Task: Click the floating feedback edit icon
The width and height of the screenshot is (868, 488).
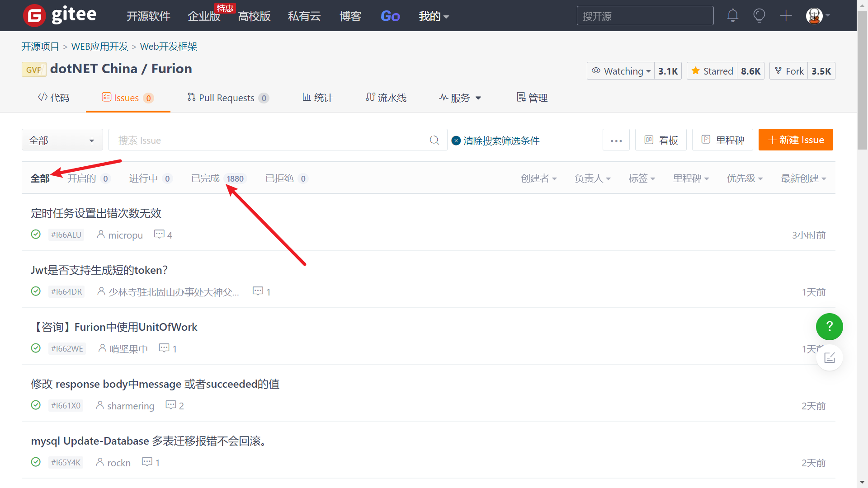Action: (x=829, y=358)
